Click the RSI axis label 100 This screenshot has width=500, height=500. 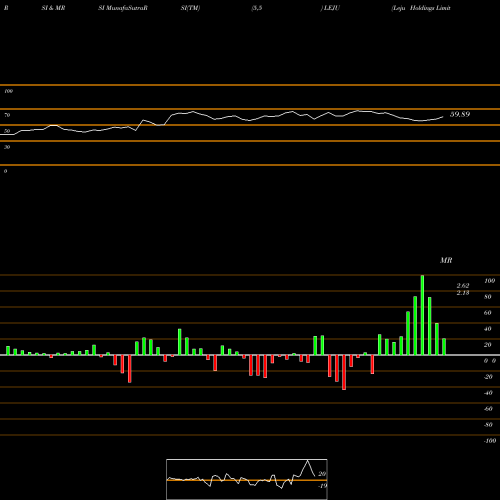coord(9,91)
